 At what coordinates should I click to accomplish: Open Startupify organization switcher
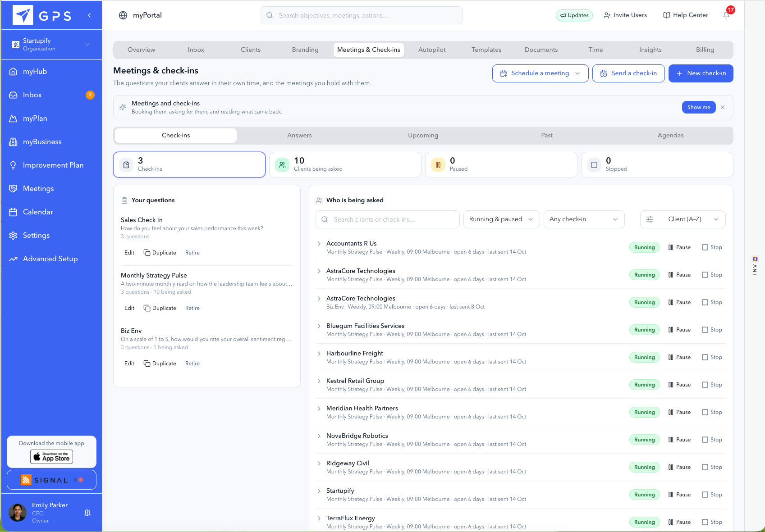pos(51,45)
